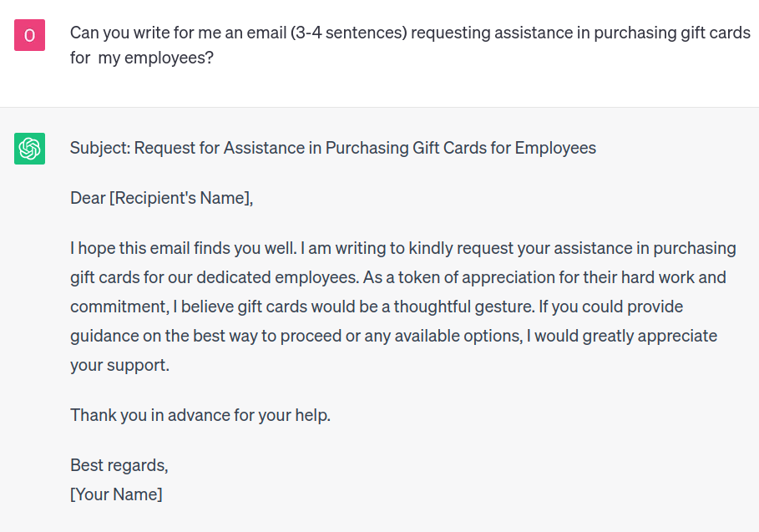Viewport: 759px width, 532px height.
Task: Click the '[Your Name]' placeholder
Action: click(116, 494)
